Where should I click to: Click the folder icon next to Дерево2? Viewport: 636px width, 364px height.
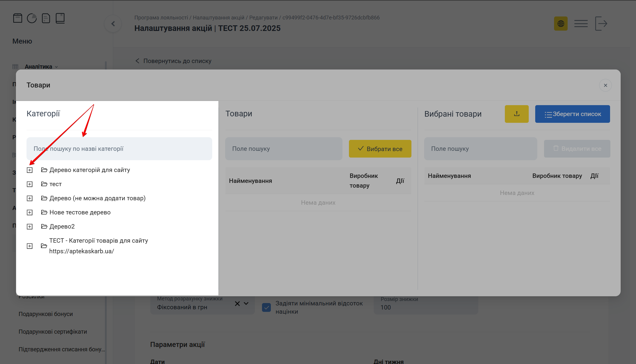pyautogui.click(x=44, y=226)
